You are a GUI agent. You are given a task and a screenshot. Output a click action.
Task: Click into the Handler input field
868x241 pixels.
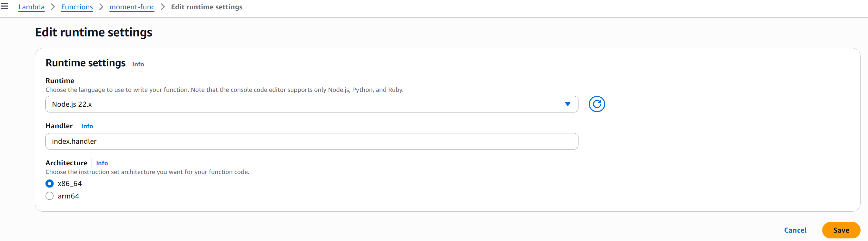coord(312,141)
